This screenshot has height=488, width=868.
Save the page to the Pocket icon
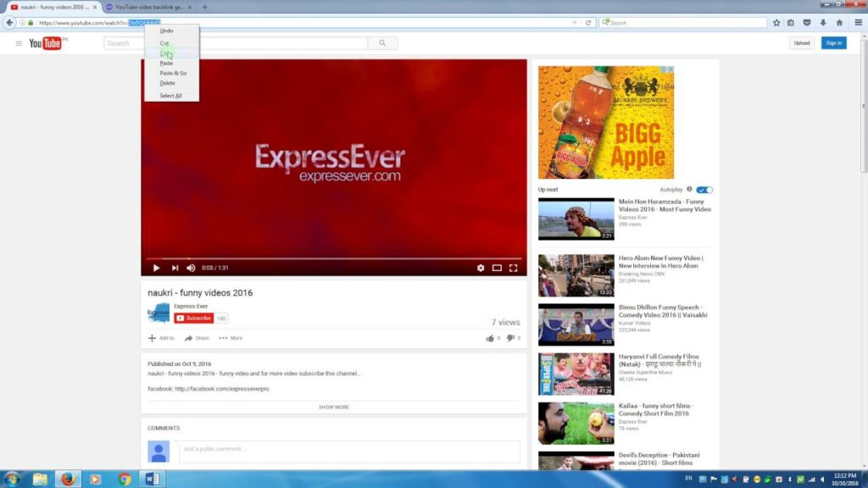[x=807, y=23]
